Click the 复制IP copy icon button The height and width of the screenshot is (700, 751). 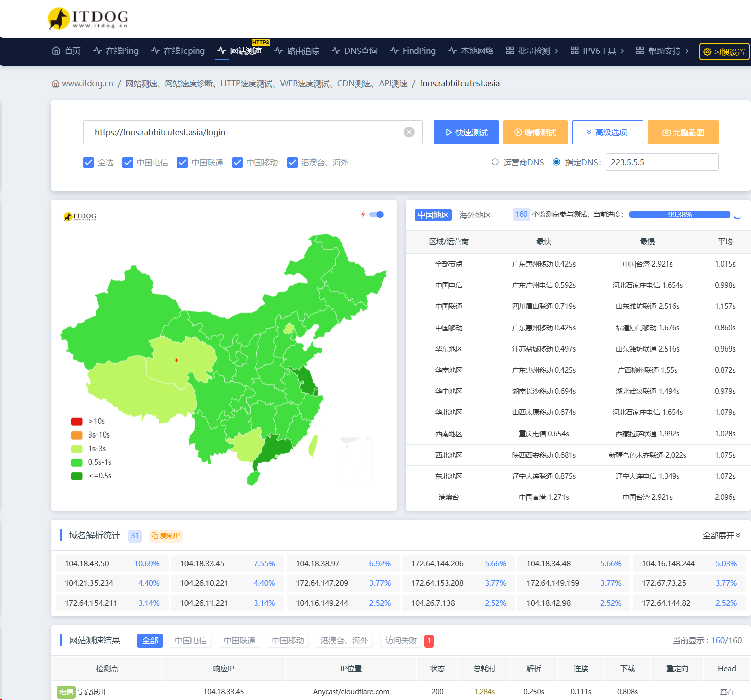(165, 536)
